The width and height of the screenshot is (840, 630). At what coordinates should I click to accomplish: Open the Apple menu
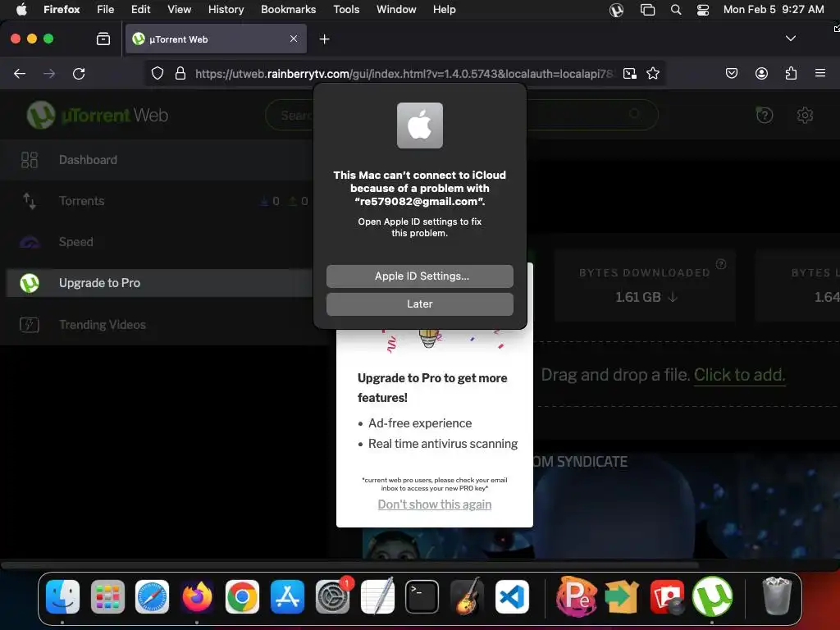21,10
